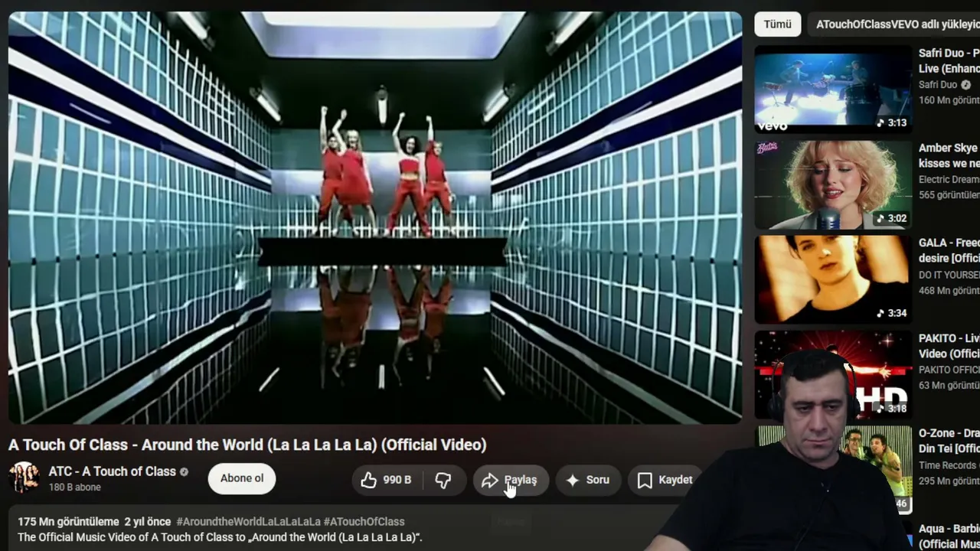Click the PAKITO recommended video title
980x551 pixels.
(949, 346)
